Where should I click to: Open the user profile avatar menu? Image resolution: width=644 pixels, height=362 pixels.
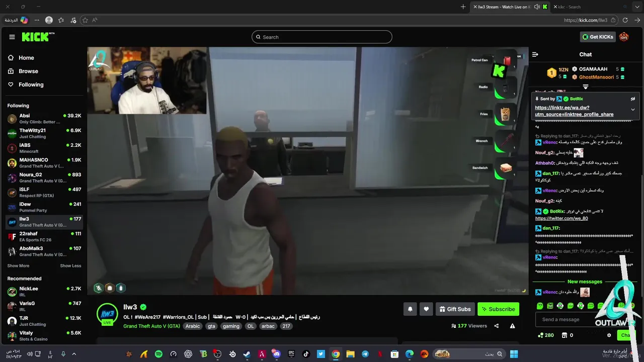point(624,37)
